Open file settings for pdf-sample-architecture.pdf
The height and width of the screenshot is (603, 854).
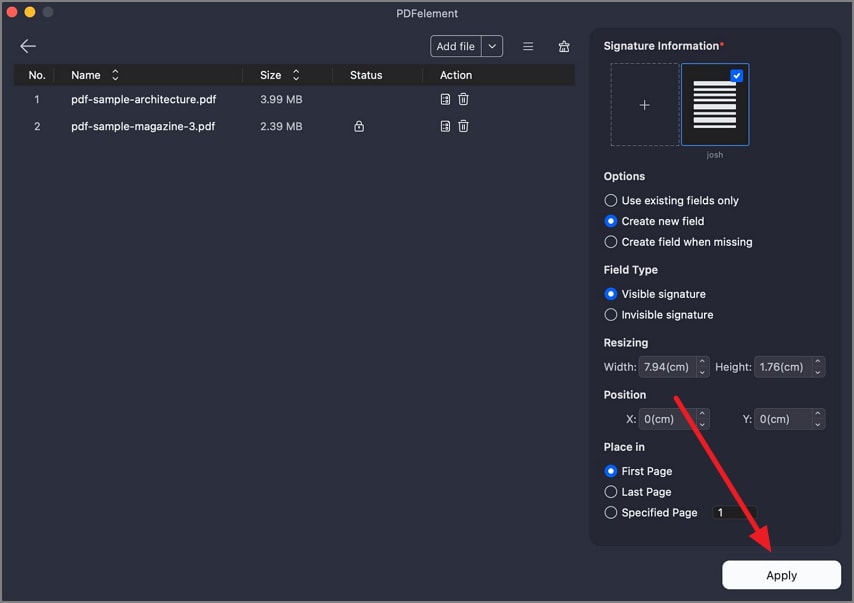[445, 99]
